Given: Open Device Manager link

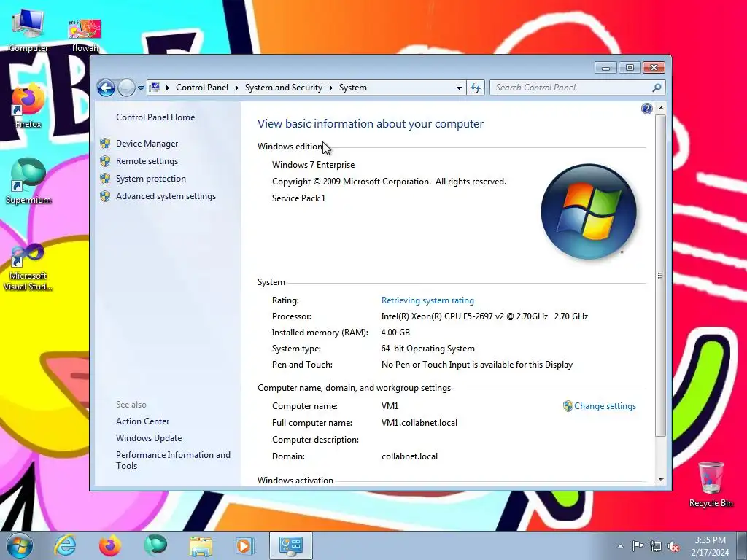Looking at the screenshot, I should [x=147, y=144].
